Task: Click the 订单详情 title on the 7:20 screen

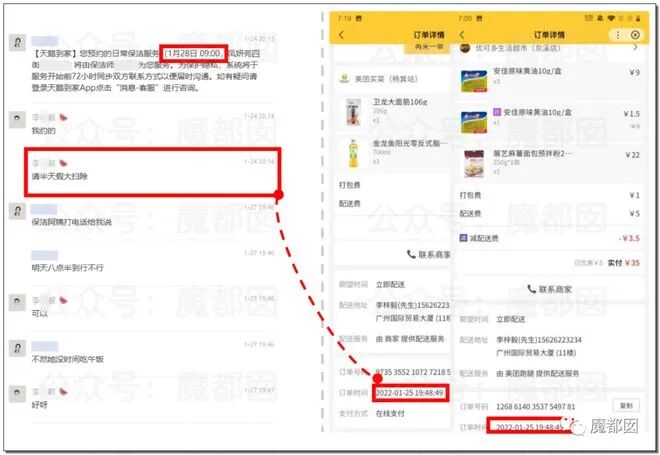Action: pyautogui.click(x=549, y=35)
